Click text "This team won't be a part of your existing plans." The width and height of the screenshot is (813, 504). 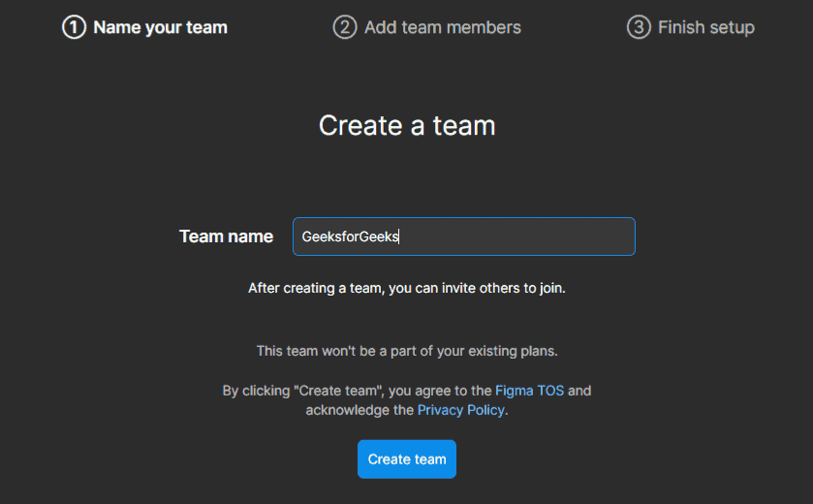[x=407, y=351]
